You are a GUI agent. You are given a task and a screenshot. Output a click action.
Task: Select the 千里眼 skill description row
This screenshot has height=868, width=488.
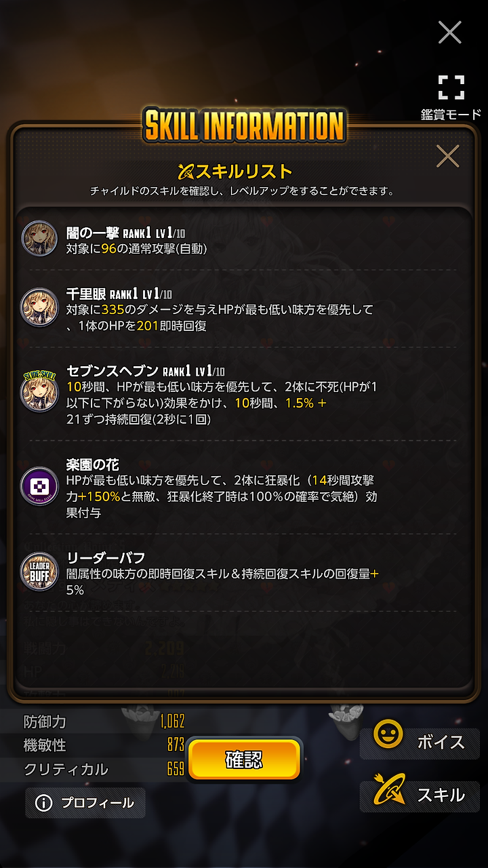point(220,317)
